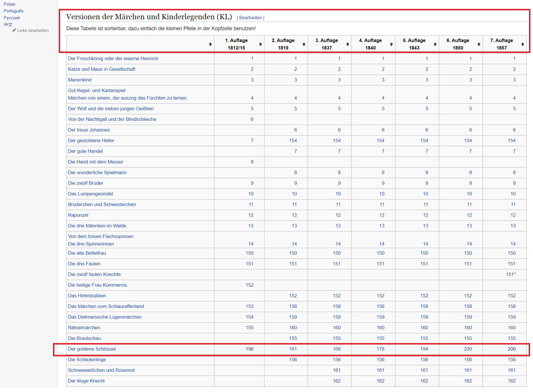Open Gut Kegel- und Kartenspiel link

(97, 90)
